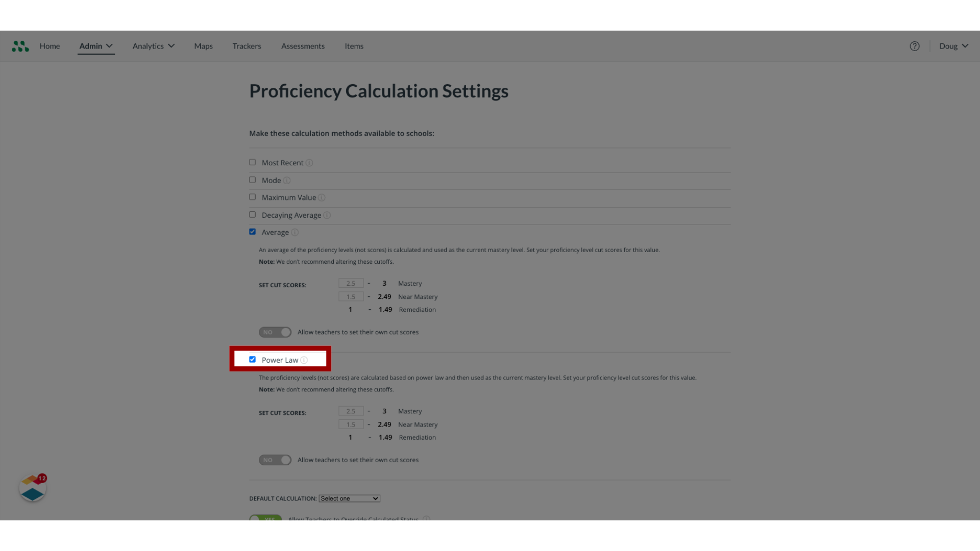
Task: Select the Default Calculation dropdown
Action: pos(349,498)
